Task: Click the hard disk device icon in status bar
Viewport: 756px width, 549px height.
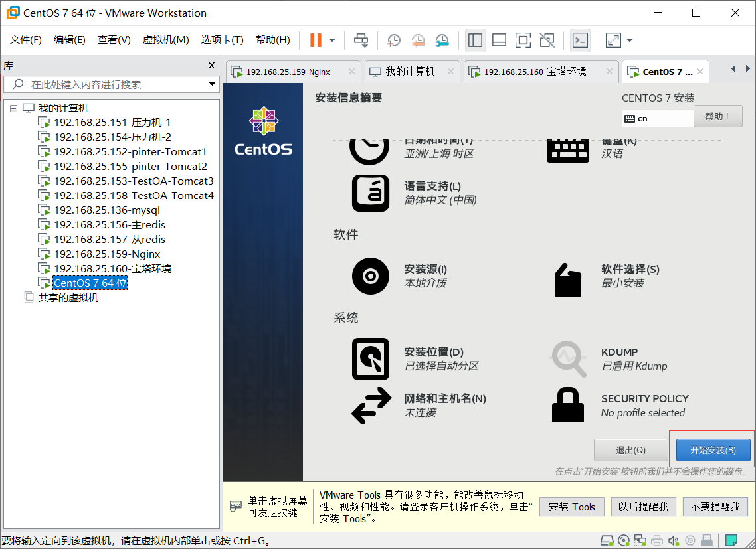Action: [607, 541]
